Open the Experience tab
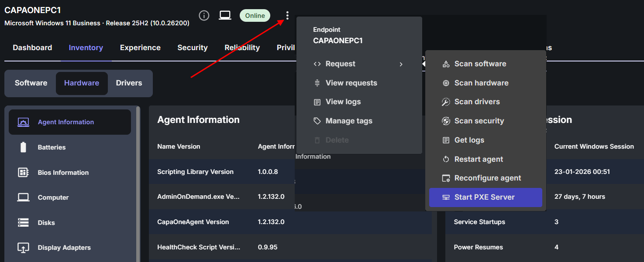 pos(140,48)
